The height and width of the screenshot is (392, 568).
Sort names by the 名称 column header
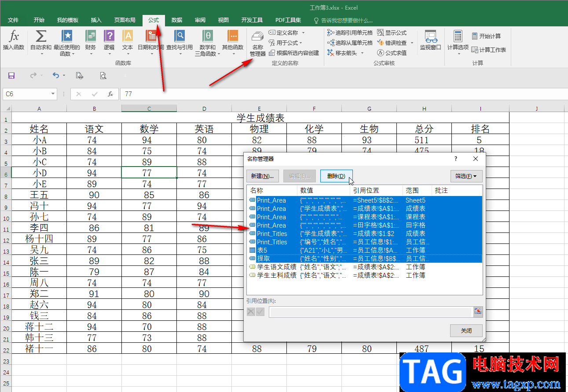(x=272, y=190)
